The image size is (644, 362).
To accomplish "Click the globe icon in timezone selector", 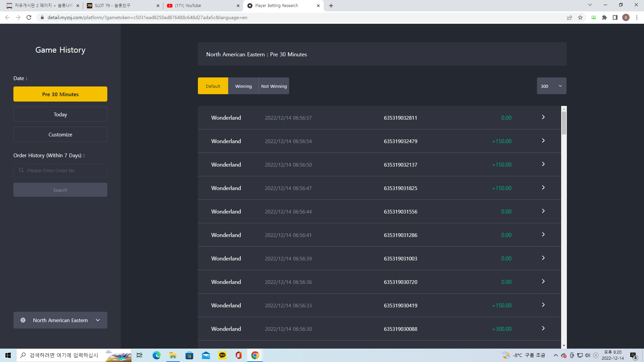I will [x=23, y=320].
